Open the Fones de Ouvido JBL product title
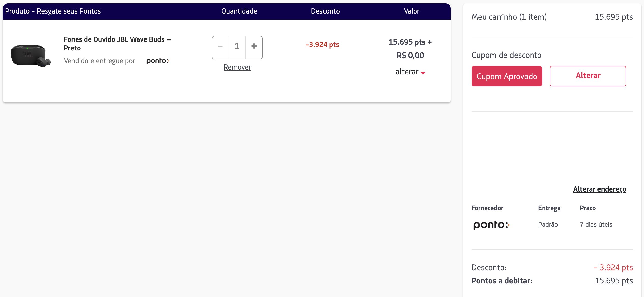This screenshot has width=644, height=297. click(x=117, y=44)
